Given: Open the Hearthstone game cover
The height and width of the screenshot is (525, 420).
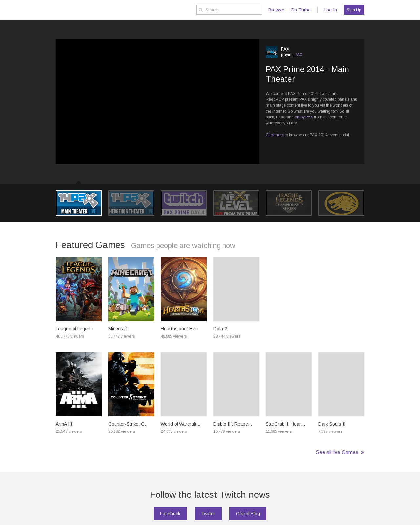Looking at the screenshot, I should pyautogui.click(x=184, y=289).
